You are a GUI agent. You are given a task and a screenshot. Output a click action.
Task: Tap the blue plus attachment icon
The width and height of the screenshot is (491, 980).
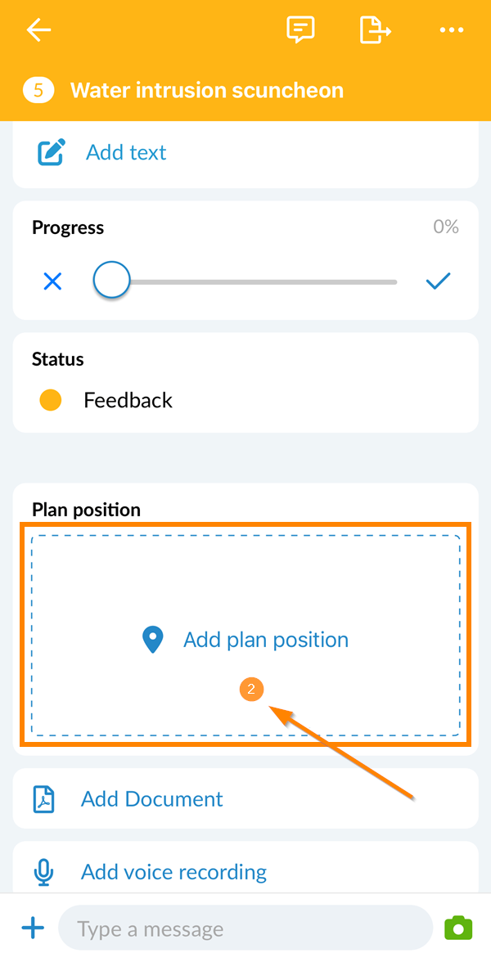(x=33, y=928)
